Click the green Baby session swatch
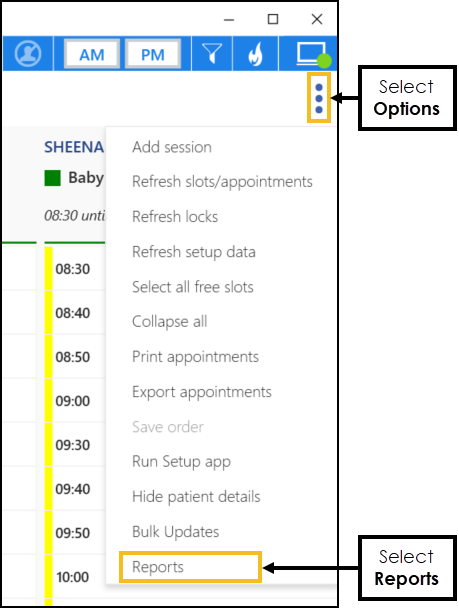The width and height of the screenshot is (459, 608). point(52,178)
